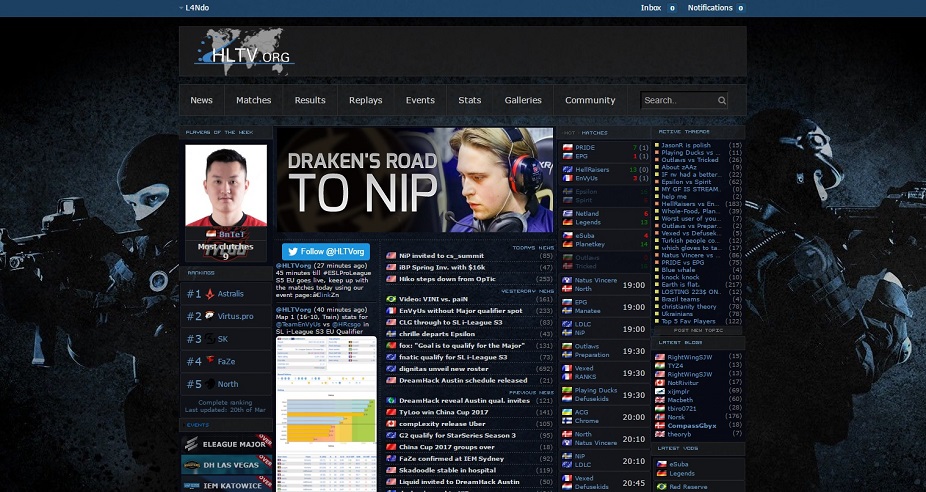Open Virtus.pro ranking entry

[226, 316]
